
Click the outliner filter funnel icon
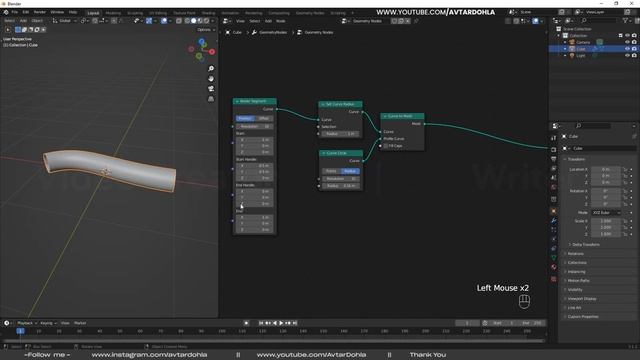(625, 20)
